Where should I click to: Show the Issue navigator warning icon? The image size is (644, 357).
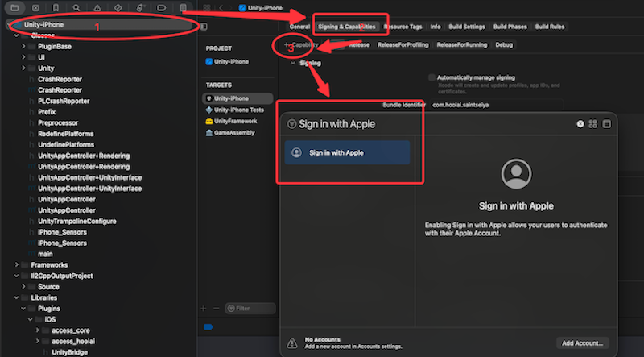[97, 7]
